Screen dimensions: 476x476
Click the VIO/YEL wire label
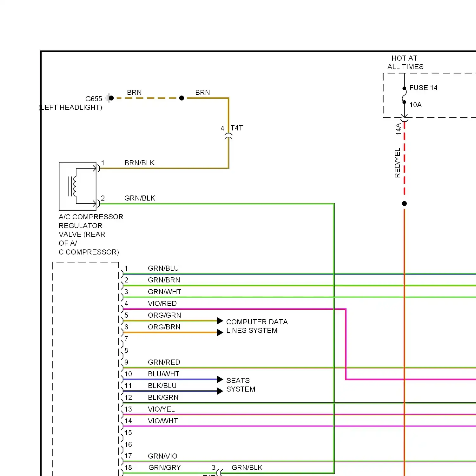pyautogui.click(x=161, y=409)
